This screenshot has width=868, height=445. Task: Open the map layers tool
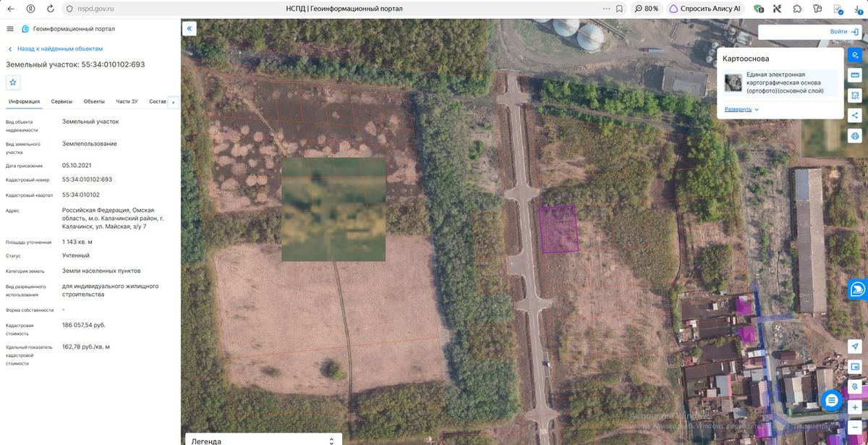point(855,55)
